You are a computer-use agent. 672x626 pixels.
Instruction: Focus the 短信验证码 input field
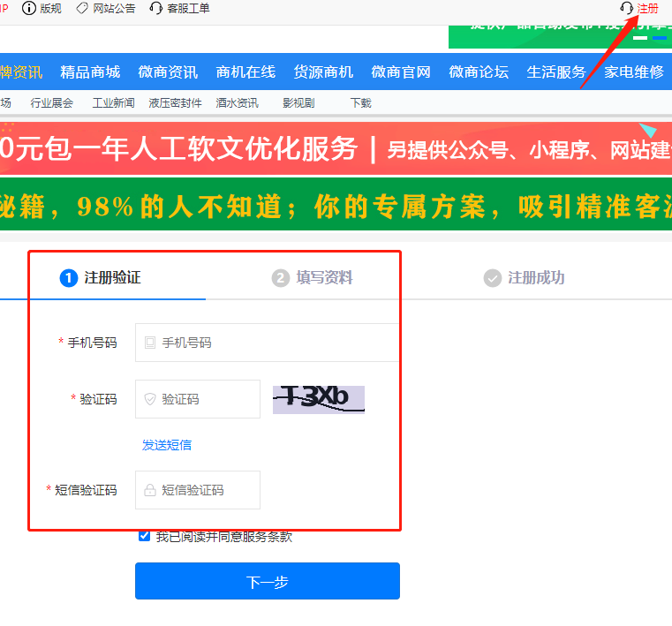(198, 490)
